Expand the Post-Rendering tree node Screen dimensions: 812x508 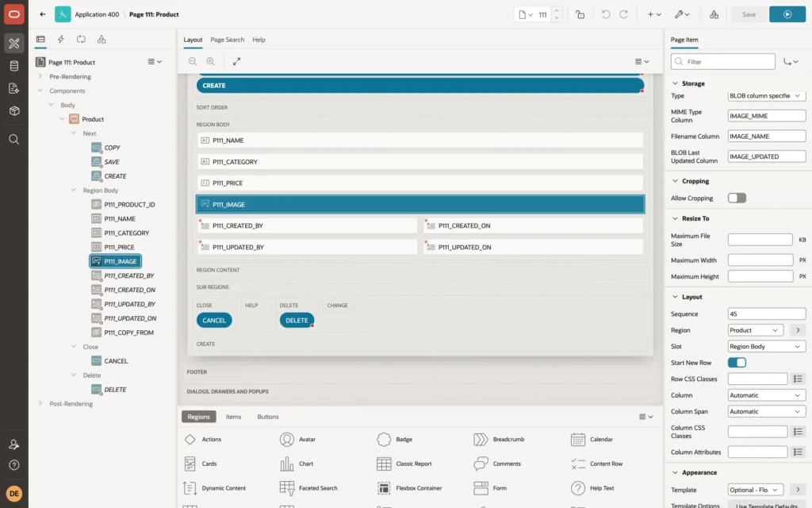coord(40,403)
